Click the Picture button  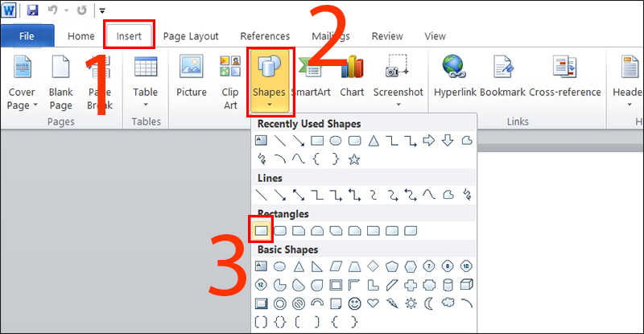(x=192, y=77)
